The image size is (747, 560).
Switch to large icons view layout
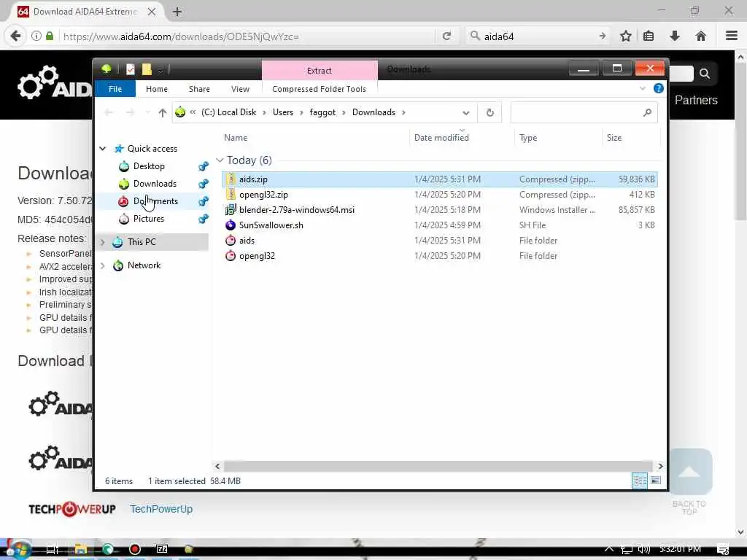(656, 481)
